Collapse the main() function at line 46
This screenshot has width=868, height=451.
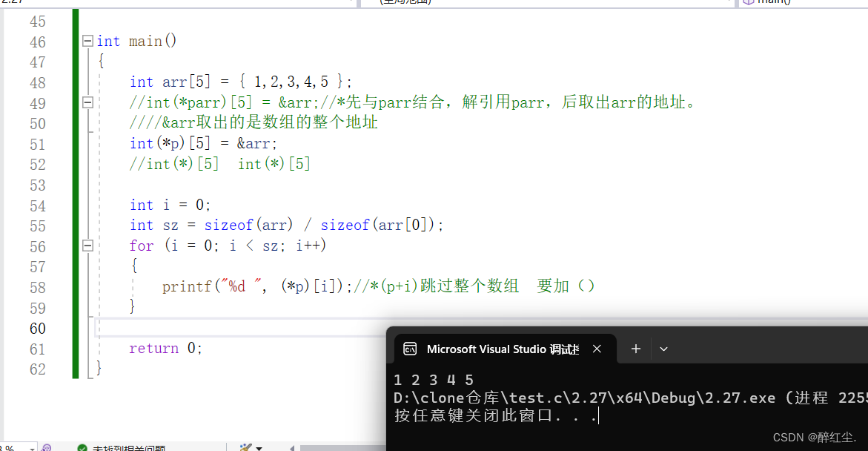87,41
